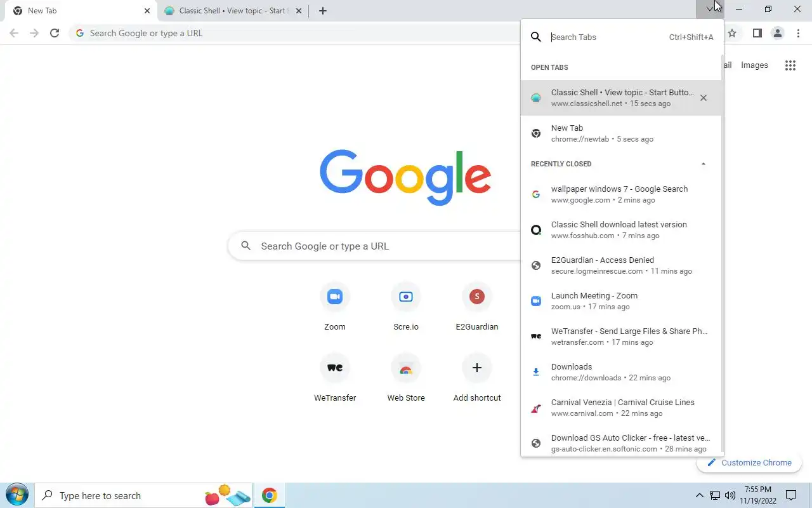Reopen the Download GS Auto Clicker page
Image resolution: width=812 pixels, height=508 pixels.
[x=621, y=442]
